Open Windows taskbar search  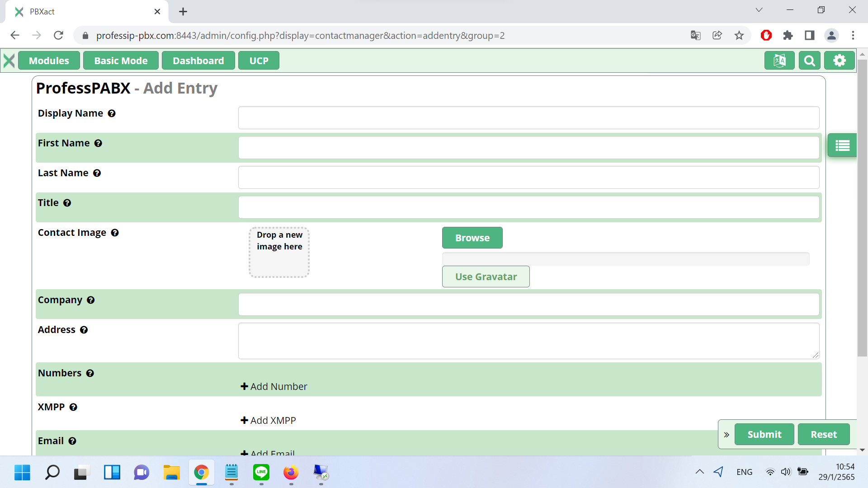[x=52, y=473]
